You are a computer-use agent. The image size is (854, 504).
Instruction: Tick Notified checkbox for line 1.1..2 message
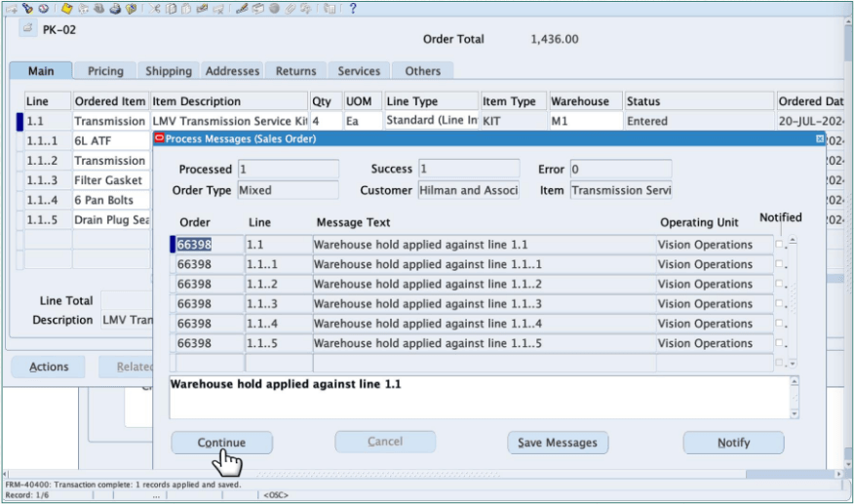click(x=779, y=284)
